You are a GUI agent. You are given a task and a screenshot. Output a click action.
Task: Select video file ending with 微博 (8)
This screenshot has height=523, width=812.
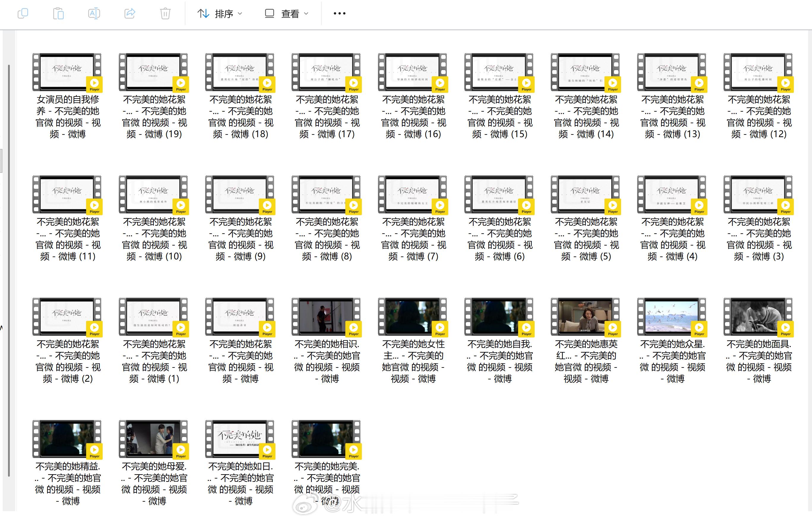(326, 219)
